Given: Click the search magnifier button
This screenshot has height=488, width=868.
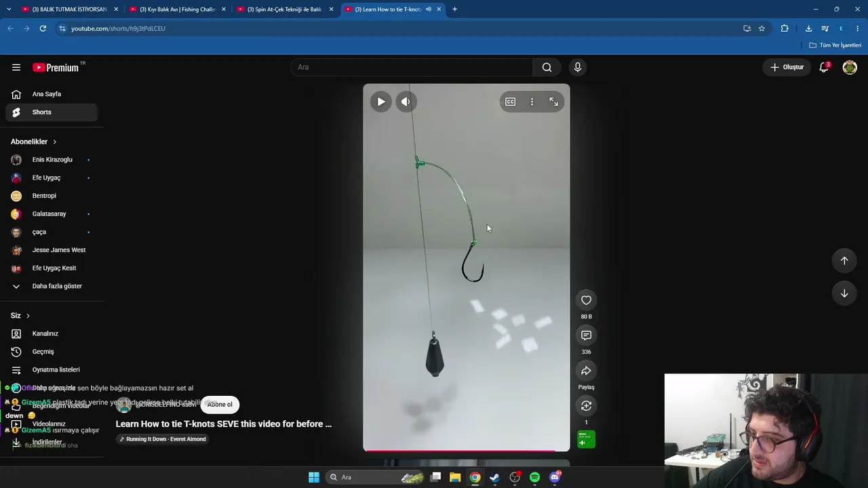Looking at the screenshot, I should [x=547, y=67].
